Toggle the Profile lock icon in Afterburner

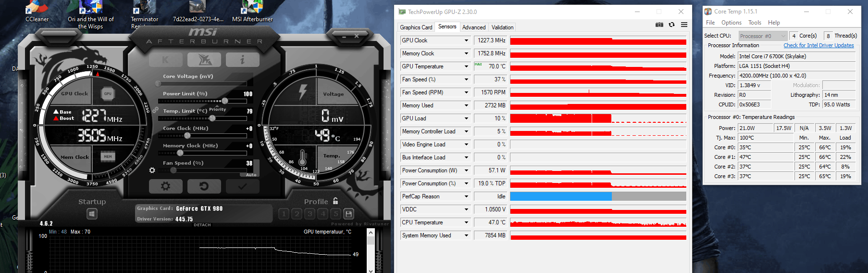tap(335, 201)
